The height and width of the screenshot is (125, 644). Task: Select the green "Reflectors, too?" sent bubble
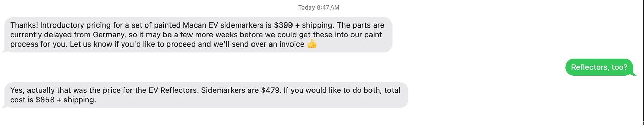point(599,67)
